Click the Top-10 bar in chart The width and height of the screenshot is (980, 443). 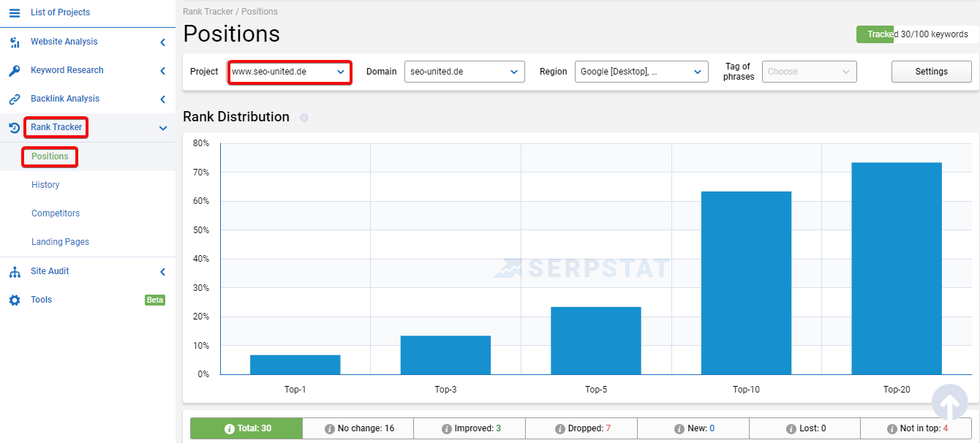pyautogui.click(x=746, y=283)
